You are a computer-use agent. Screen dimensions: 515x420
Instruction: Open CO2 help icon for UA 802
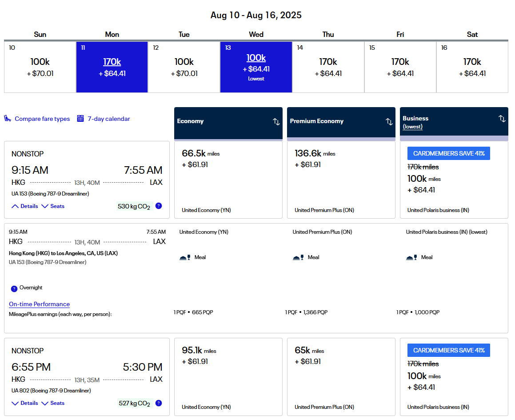159,403
